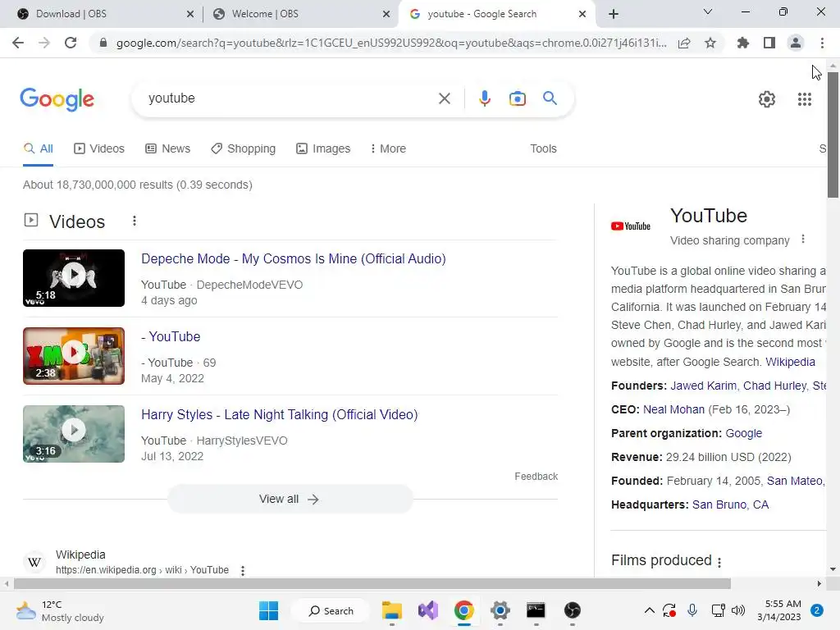This screenshot has height=630, width=840.
Task: Open Google quick settings gear
Action: pos(767,99)
